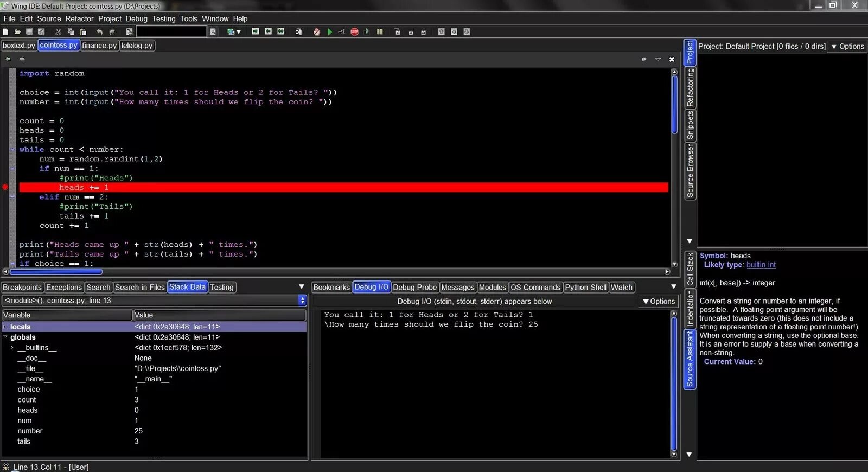The image size is (868, 472).
Task: Click the green Debug/Continue play button
Action: coord(329,32)
